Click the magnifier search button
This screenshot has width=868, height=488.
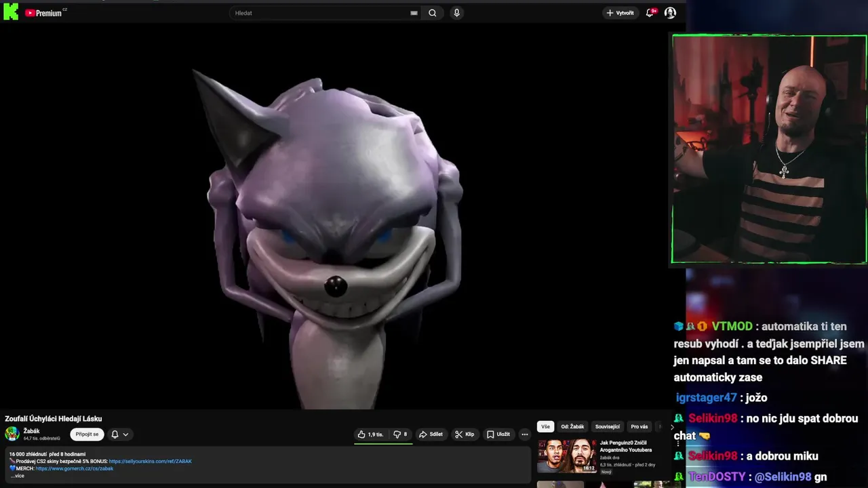coord(433,13)
